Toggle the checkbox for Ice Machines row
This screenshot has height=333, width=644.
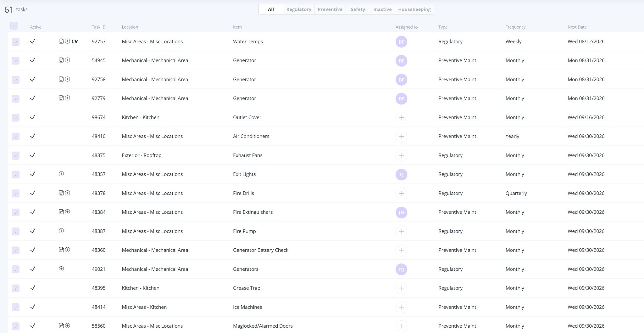15,307
